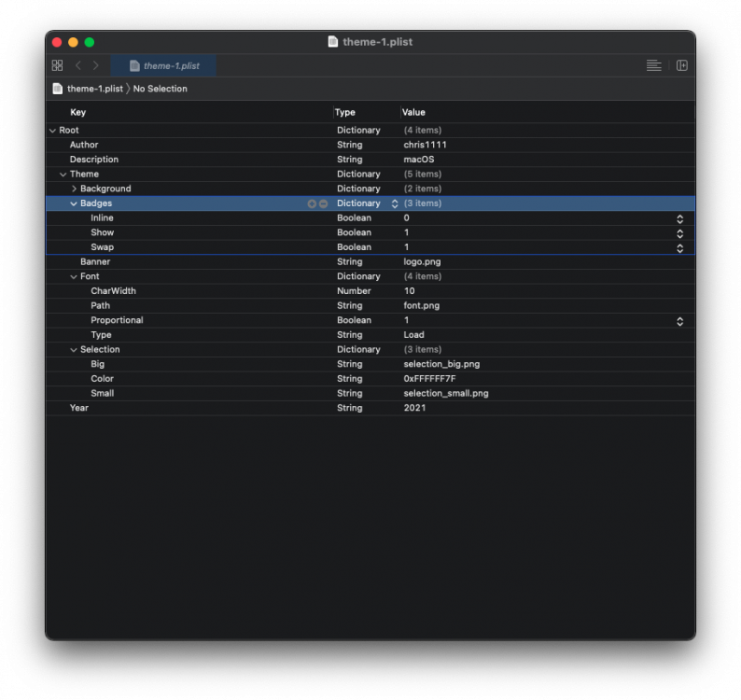Collapse the Theme dictionary
This screenshot has width=741, height=700.
pyautogui.click(x=63, y=175)
